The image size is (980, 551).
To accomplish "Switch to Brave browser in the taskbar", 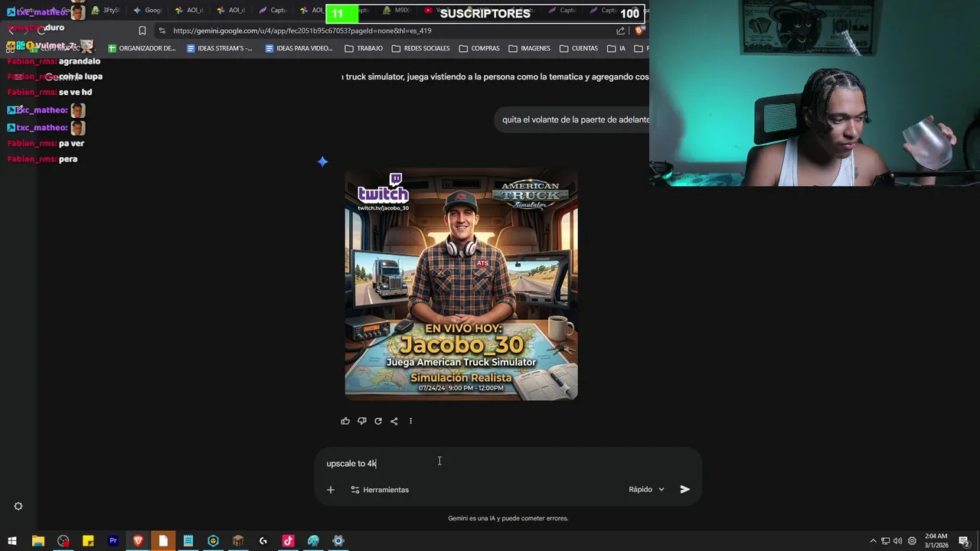I will (x=138, y=541).
